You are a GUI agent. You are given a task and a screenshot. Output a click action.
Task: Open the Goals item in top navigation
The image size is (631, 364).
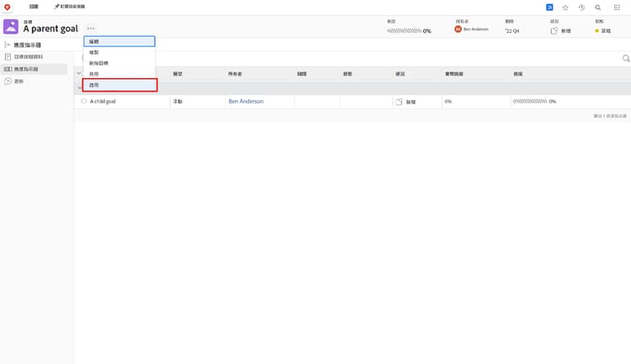point(34,7)
